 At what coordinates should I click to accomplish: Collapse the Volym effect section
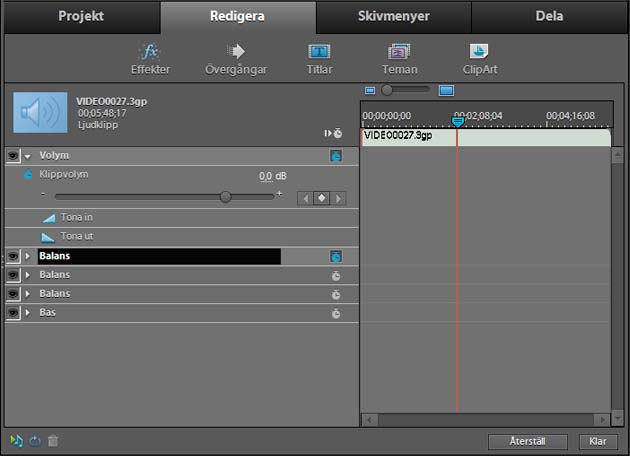[x=28, y=156]
